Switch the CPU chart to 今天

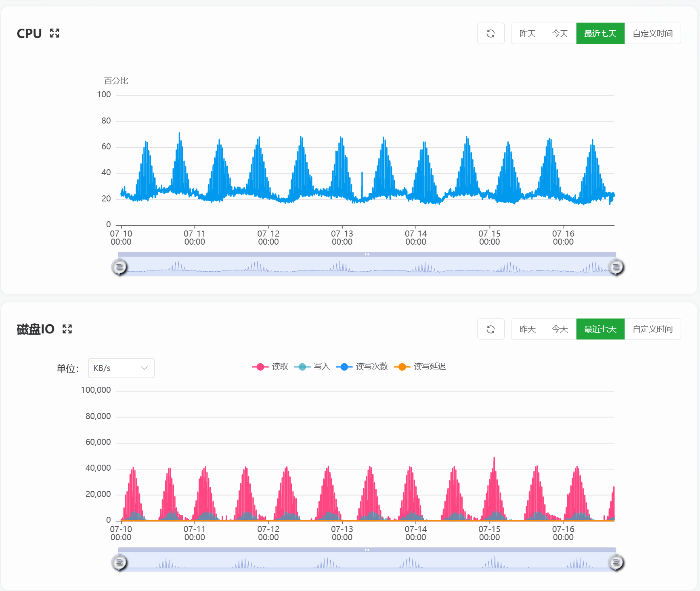(560, 34)
